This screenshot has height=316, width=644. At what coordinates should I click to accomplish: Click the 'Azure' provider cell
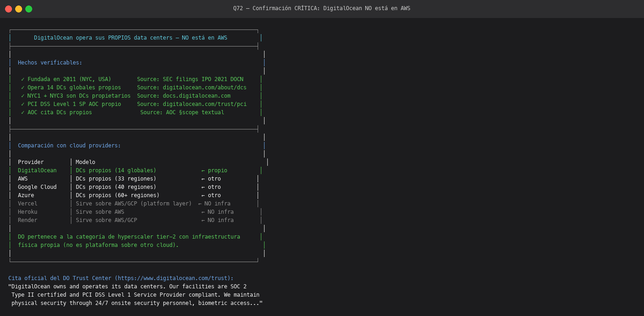tap(26, 195)
